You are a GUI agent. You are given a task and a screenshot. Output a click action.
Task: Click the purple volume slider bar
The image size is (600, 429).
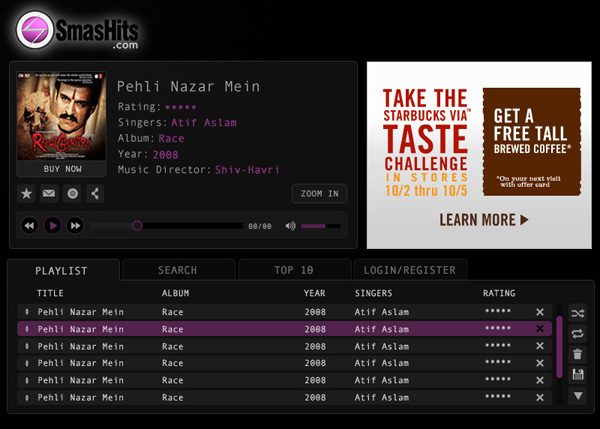coord(320,226)
